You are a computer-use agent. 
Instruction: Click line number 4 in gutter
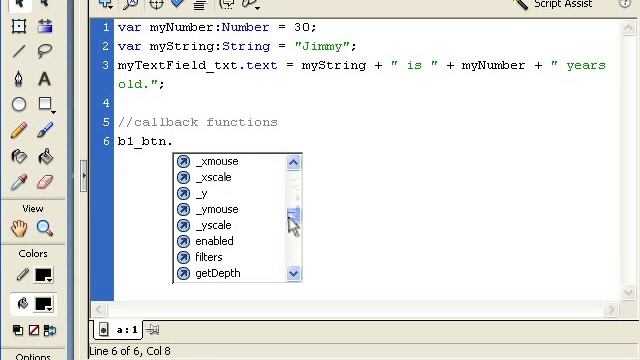coord(106,103)
